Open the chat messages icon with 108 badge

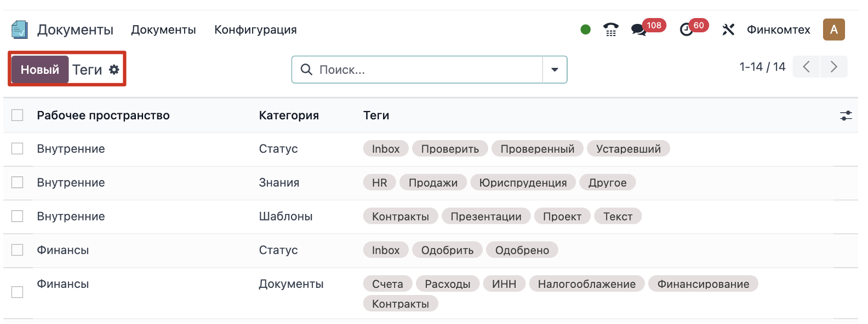[x=639, y=30]
